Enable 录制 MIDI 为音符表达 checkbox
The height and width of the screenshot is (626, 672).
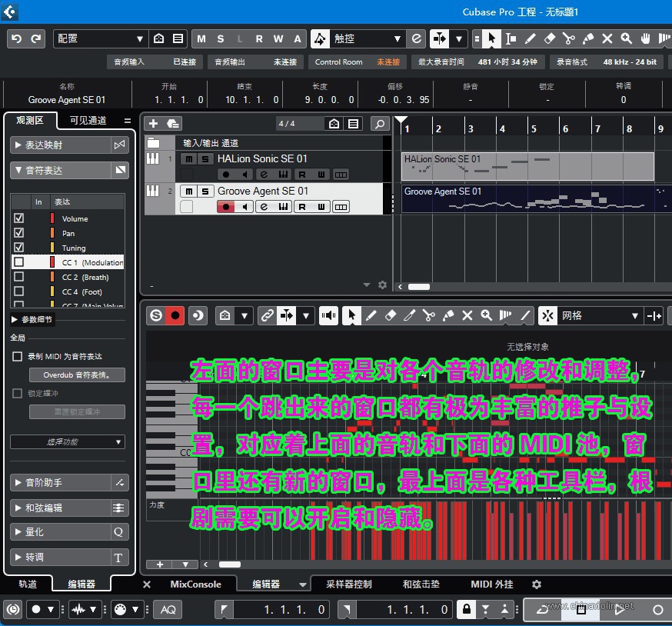click(17, 356)
